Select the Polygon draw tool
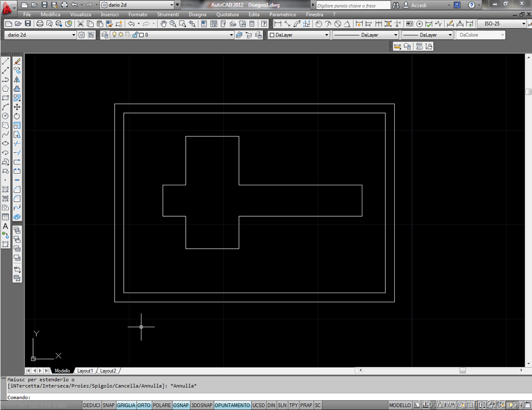 (x=5, y=89)
